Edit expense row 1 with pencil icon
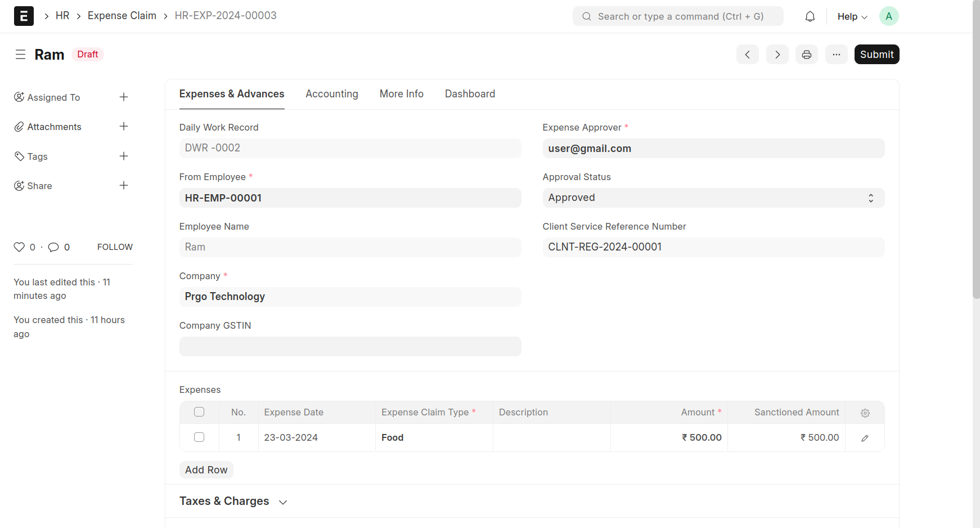The image size is (980, 528). pos(865,438)
